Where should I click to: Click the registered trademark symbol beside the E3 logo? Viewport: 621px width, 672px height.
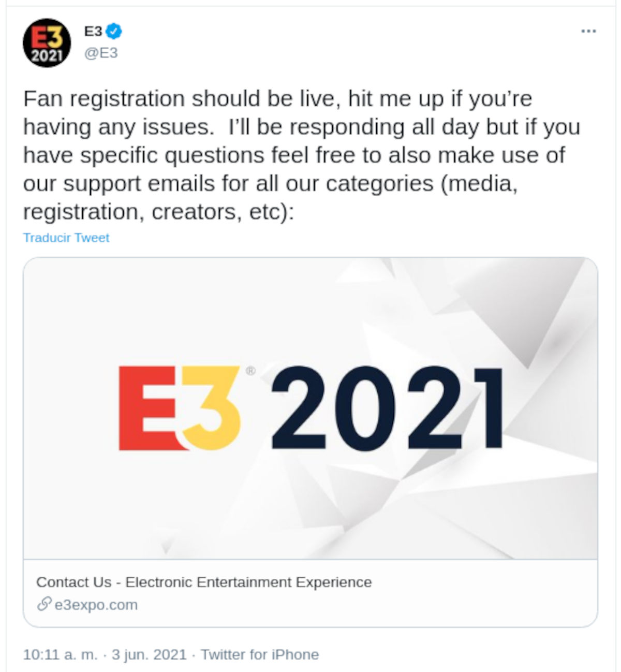[x=251, y=371]
